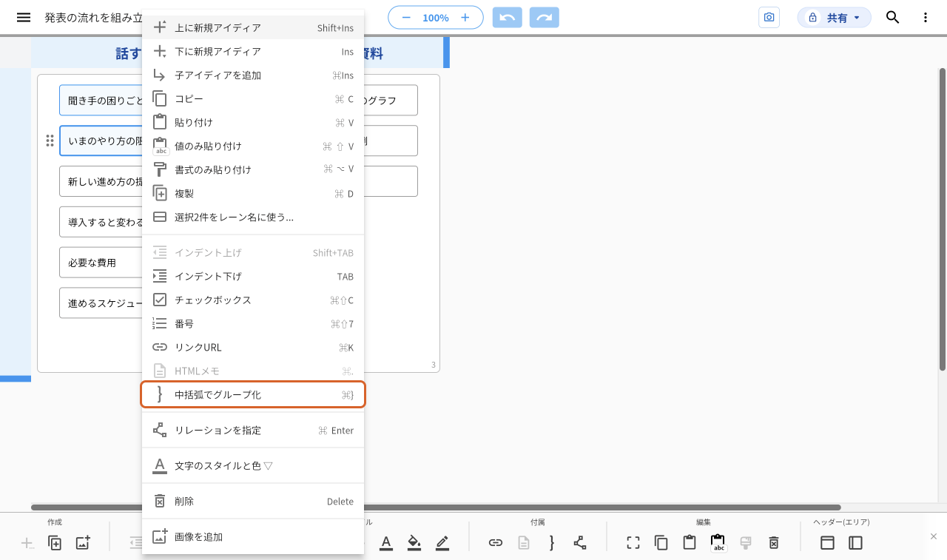
Task: Click the border color pen icon
Action: click(x=442, y=543)
